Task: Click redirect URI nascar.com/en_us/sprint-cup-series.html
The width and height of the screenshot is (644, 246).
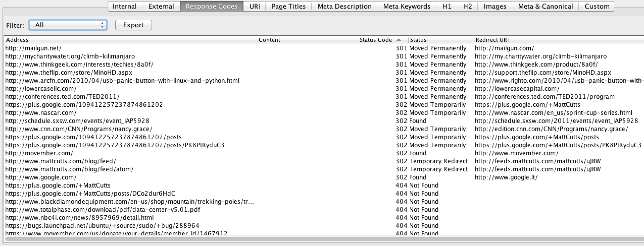Action: 554,113
